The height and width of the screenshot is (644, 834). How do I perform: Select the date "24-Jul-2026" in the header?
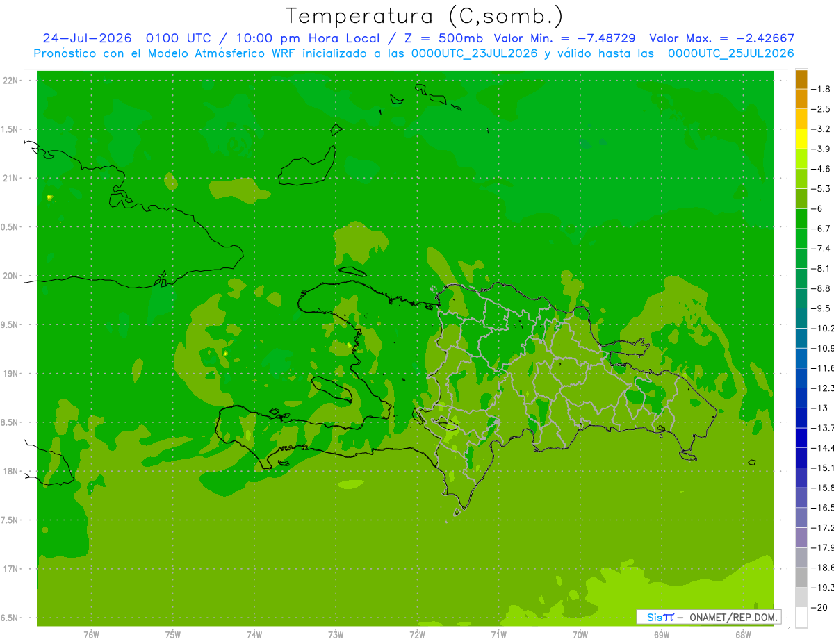[x=87, y=38]
